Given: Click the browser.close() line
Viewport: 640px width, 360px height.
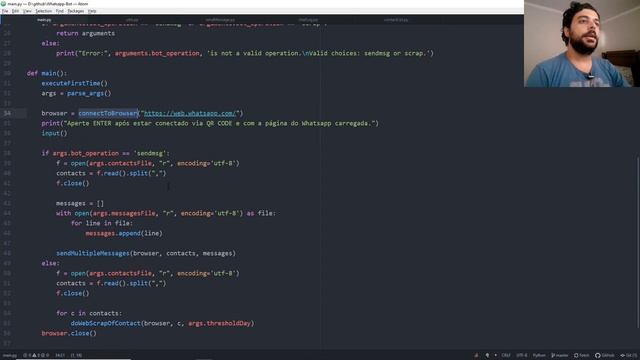Looking at the screenshot, I should click(69, 333).
